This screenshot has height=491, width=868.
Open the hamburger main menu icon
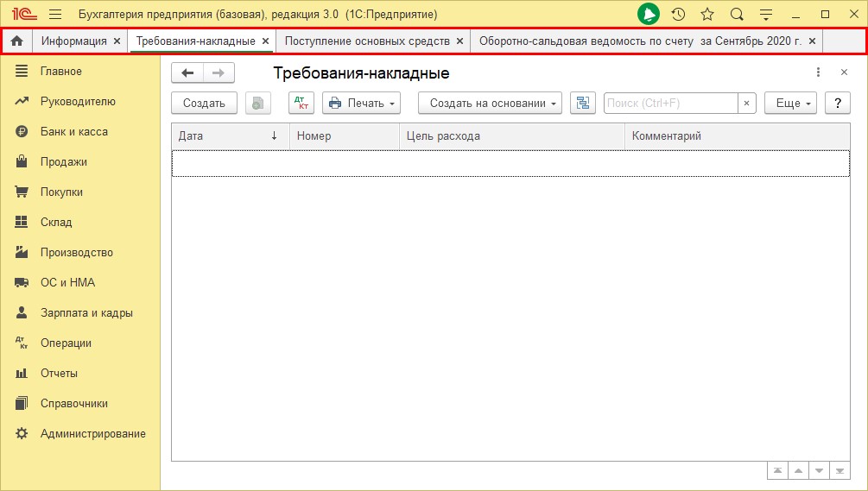pyautogui.click(x=55, y=15)
